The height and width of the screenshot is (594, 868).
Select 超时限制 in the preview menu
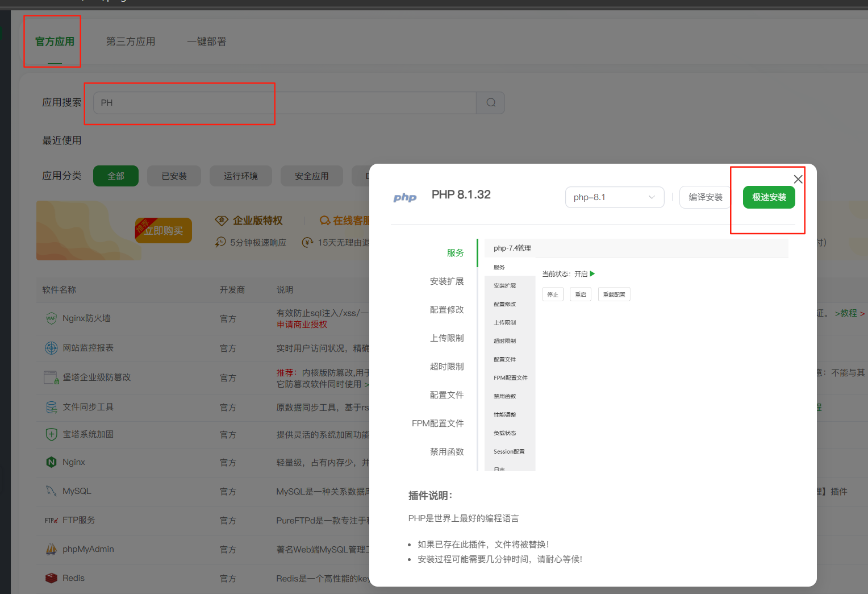tap(447, 367)
